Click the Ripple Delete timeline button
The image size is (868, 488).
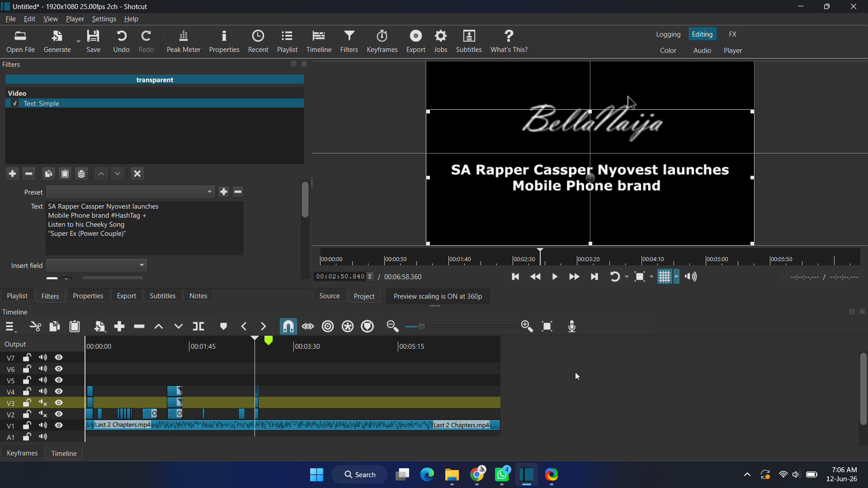(x=139, y=326)
